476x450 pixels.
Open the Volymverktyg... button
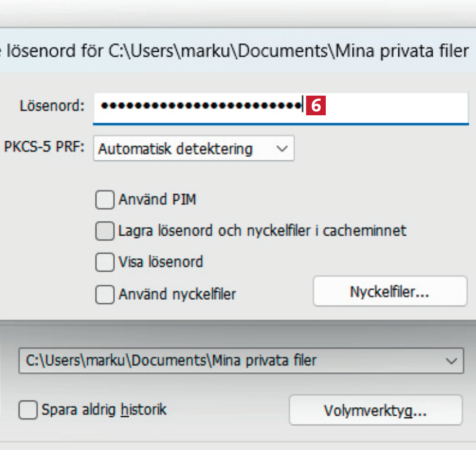pyautogui.click(x=375, y=410)
